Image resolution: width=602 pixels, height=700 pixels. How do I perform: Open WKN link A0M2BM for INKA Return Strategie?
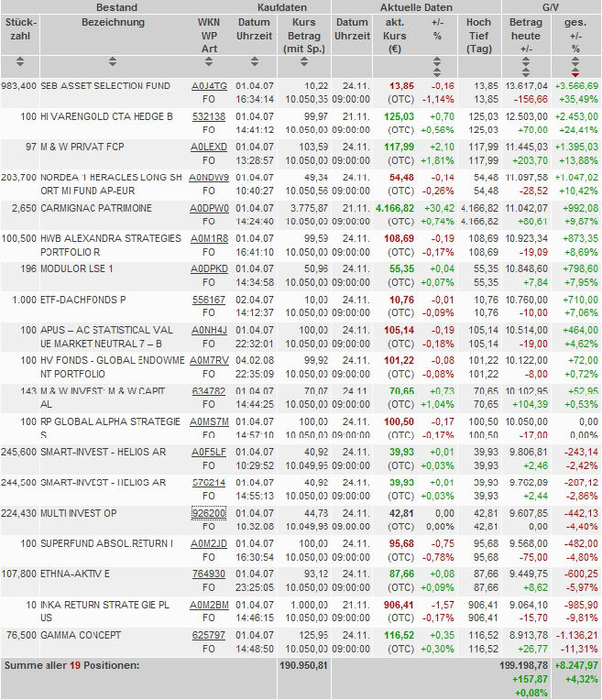[209, 605]
